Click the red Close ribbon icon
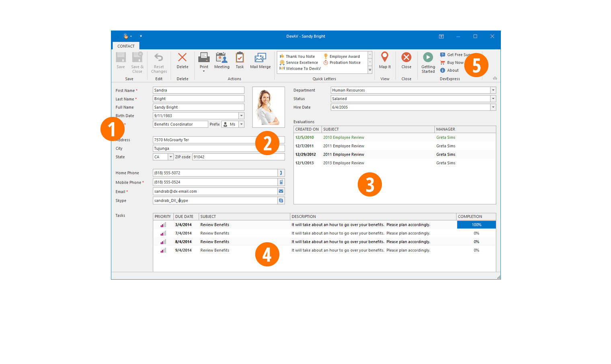The width and height of the screenshot is (611, 364). (x=406, y=58)
